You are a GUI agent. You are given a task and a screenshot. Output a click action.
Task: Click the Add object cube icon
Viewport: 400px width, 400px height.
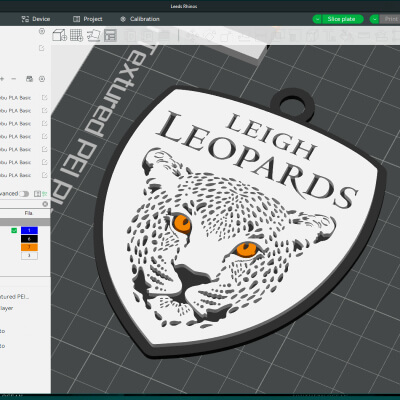59,35
